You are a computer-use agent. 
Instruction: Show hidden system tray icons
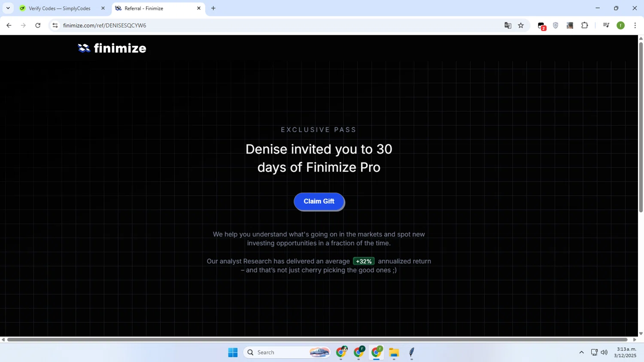pos(581,353)
